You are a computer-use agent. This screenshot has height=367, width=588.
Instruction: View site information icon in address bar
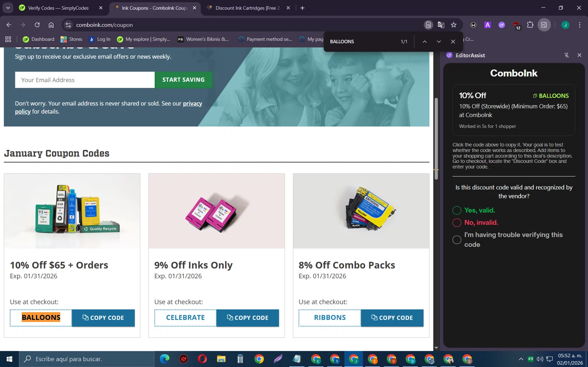tap(68, 25)
